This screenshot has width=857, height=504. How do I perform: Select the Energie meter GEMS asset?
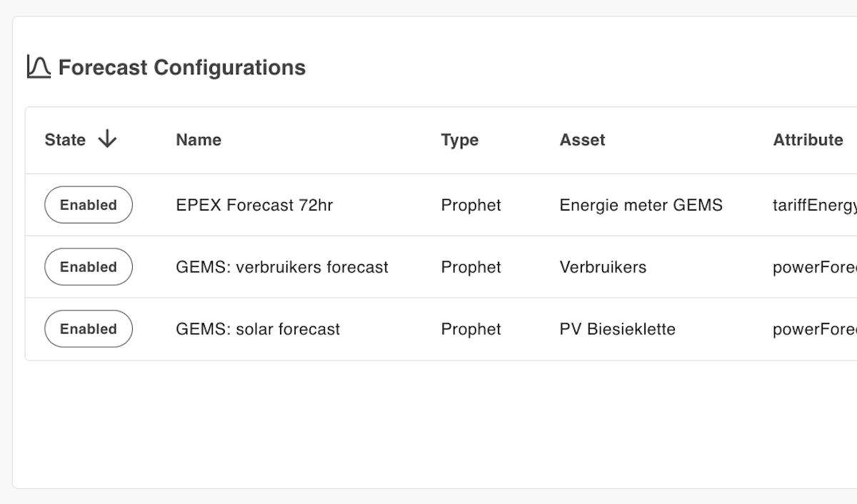(641, 206)
